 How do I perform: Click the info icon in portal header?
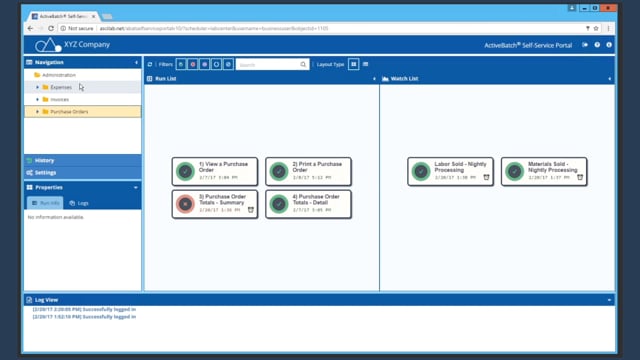[609, 45]
